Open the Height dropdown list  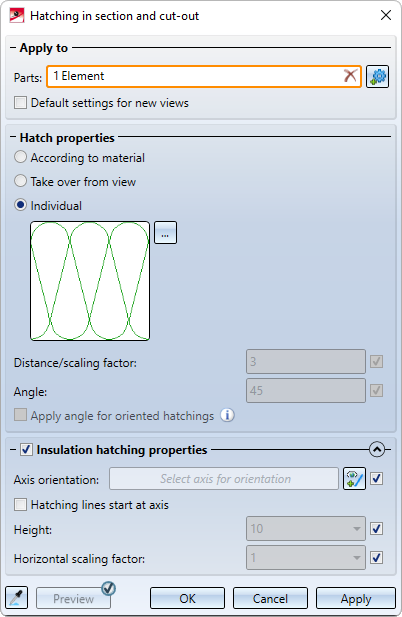coord(357,528)
